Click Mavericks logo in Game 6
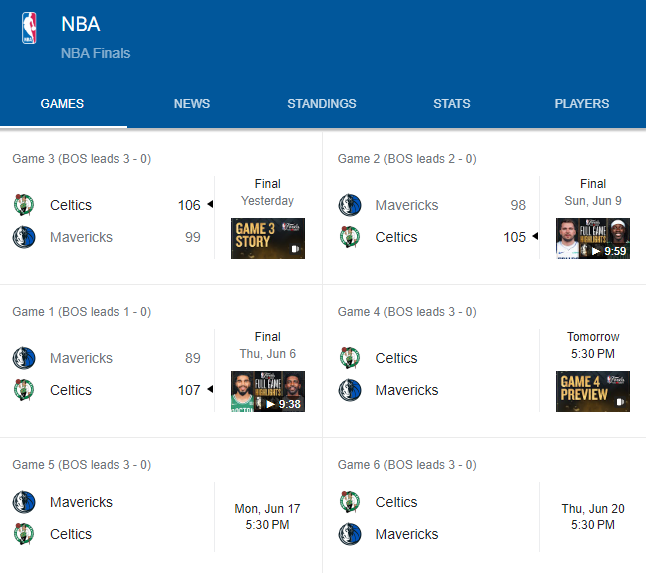The width and height of the screenshot is (646, 573). pyautogui.click(x=350, y=534)
